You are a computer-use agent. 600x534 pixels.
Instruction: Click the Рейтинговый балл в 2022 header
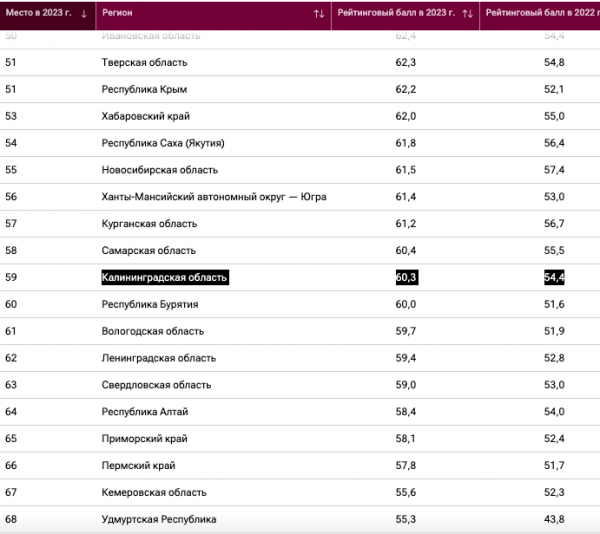tap(540, 15)
